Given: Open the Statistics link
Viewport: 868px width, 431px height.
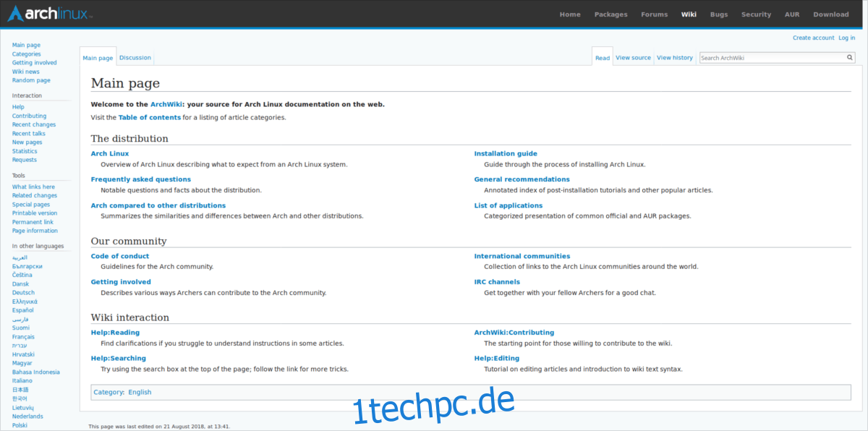Looking at the screenshot, I should (x=25, y=151).
